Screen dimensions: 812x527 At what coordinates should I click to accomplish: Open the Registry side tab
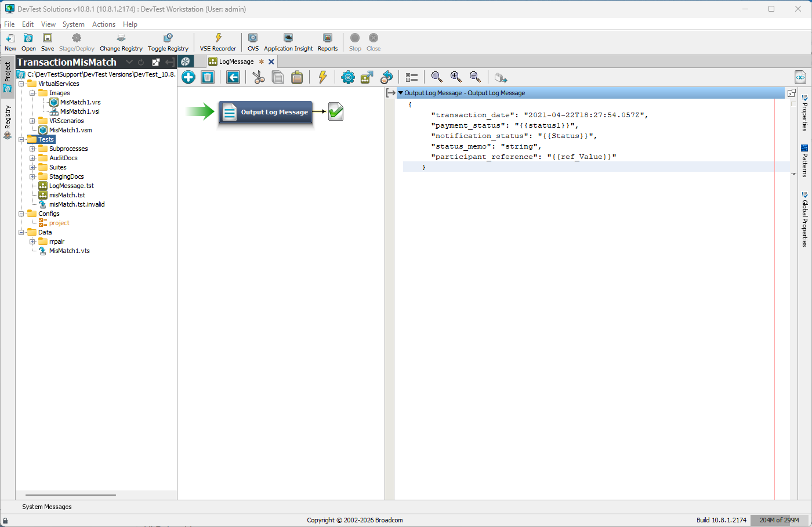coord(8,122)
